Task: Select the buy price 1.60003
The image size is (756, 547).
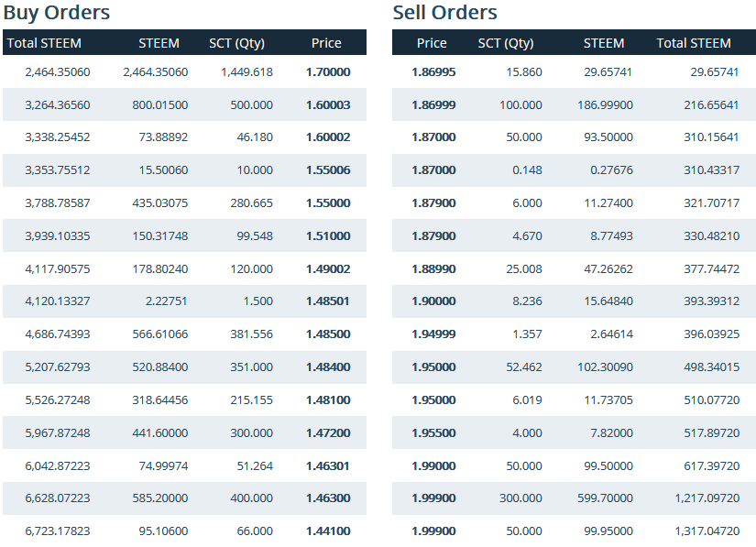Action: (328, 104)
